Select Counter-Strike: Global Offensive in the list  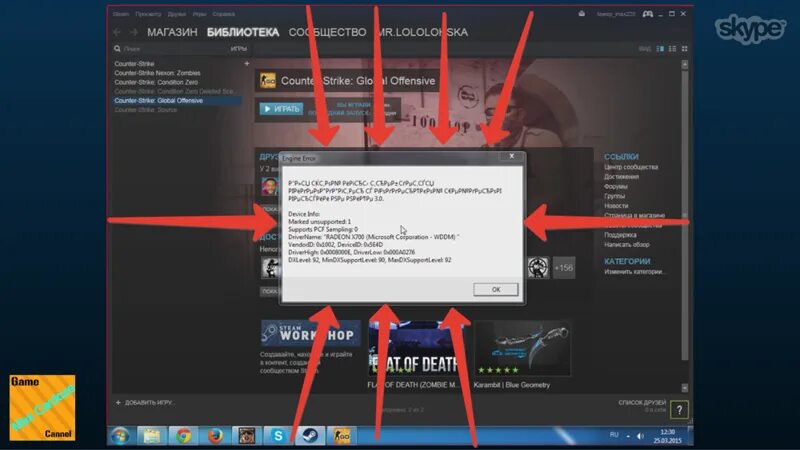point(177,101)
